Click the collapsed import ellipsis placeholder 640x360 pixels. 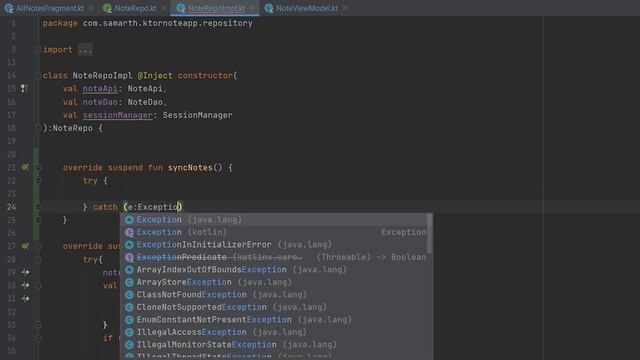85,50
